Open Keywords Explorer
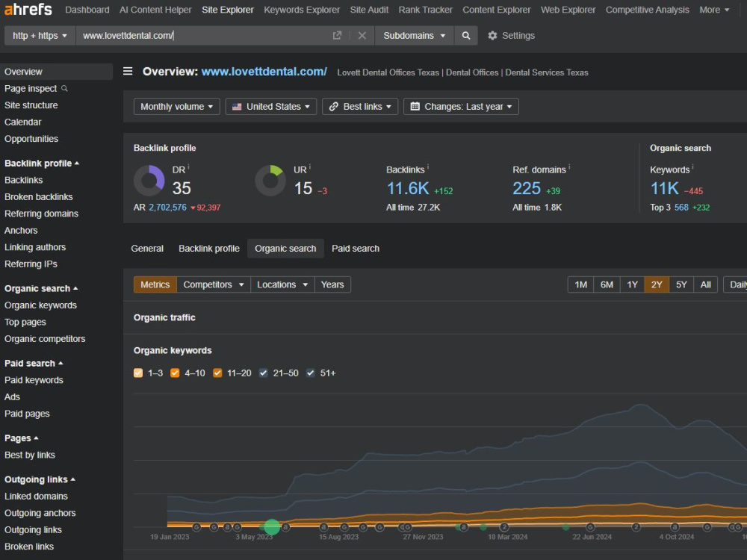 click(x=302, y=10)
